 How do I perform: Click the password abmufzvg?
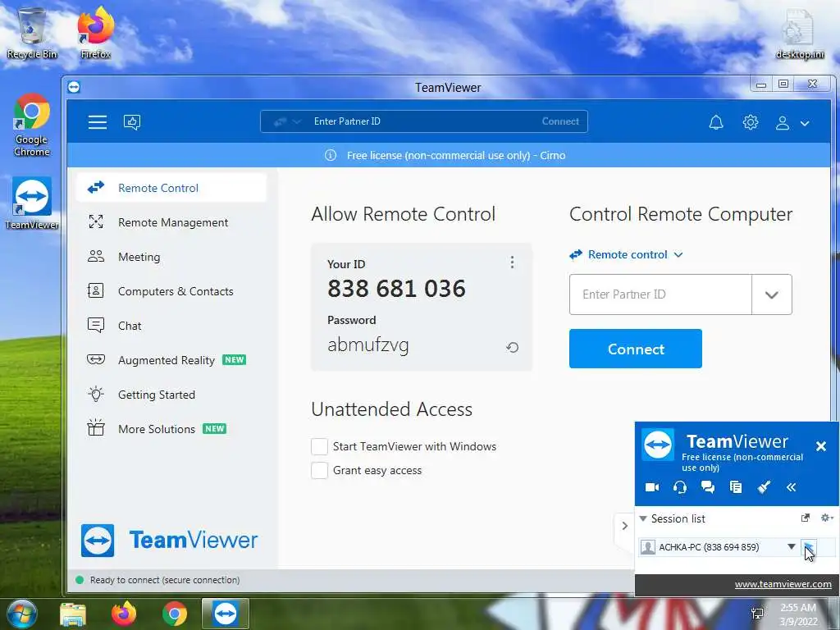368,345
